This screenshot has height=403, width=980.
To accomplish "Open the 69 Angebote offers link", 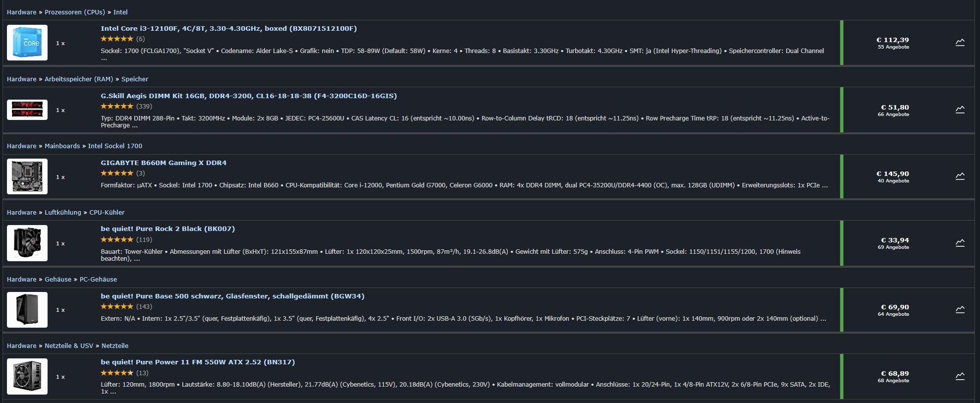I will (893, 247).
